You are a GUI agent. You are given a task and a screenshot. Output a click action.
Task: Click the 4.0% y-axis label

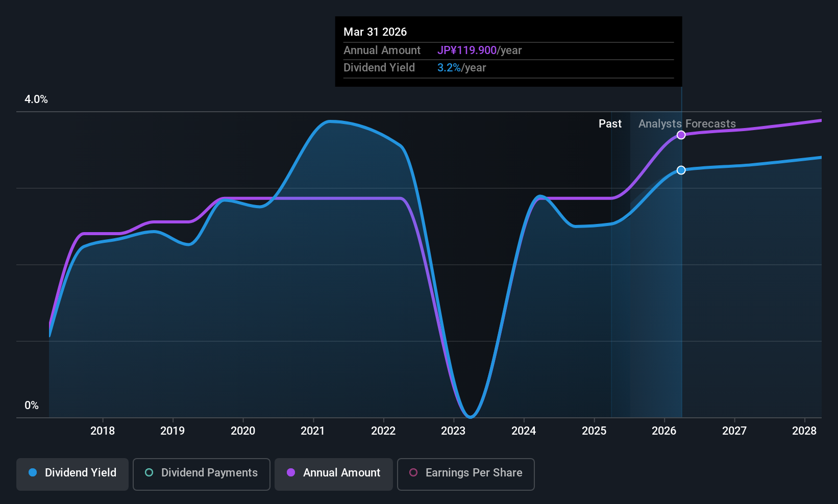click(x=36, y=99)
